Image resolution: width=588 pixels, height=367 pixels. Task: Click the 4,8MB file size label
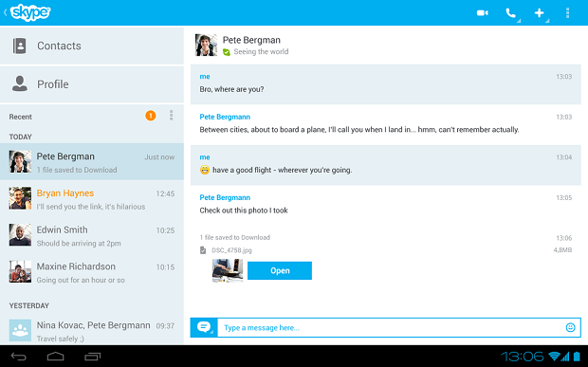click(x=562, y=250)
